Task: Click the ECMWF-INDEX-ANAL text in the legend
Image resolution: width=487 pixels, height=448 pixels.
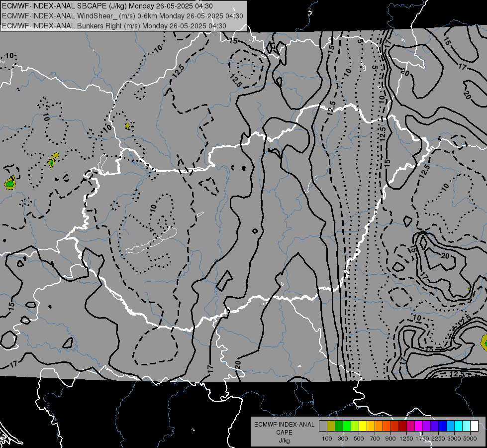Action: point(285,425)
